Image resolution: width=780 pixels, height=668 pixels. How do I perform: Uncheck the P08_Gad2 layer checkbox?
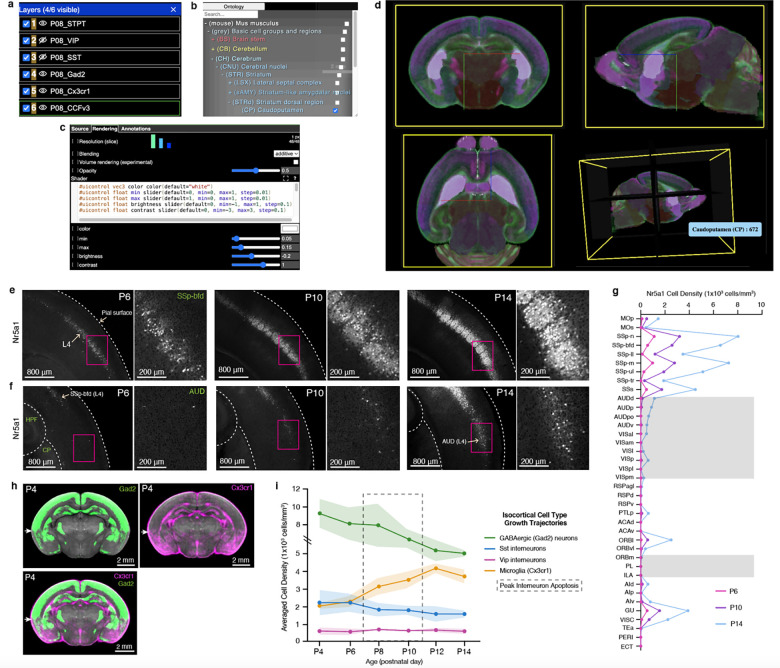[x=26, y=74]
